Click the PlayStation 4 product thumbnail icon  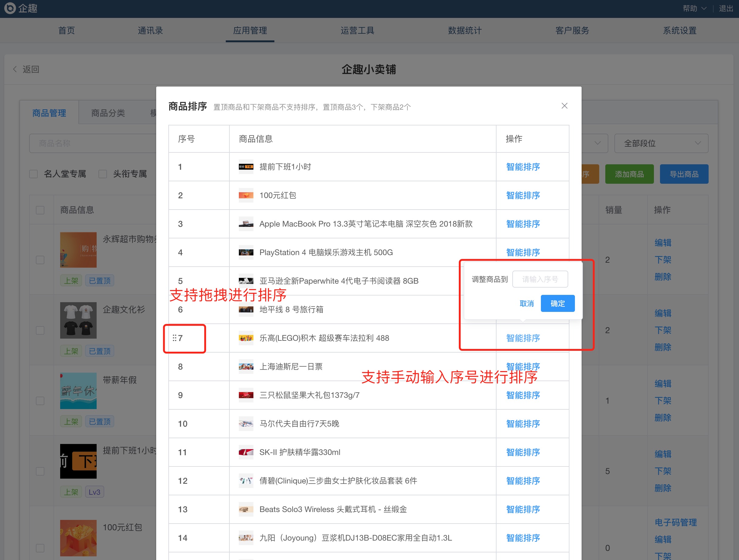246,252
